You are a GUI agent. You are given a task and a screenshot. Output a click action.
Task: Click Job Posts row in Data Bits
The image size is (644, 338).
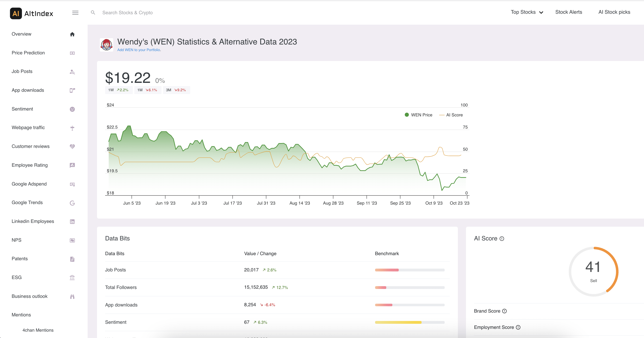[277, 270]
